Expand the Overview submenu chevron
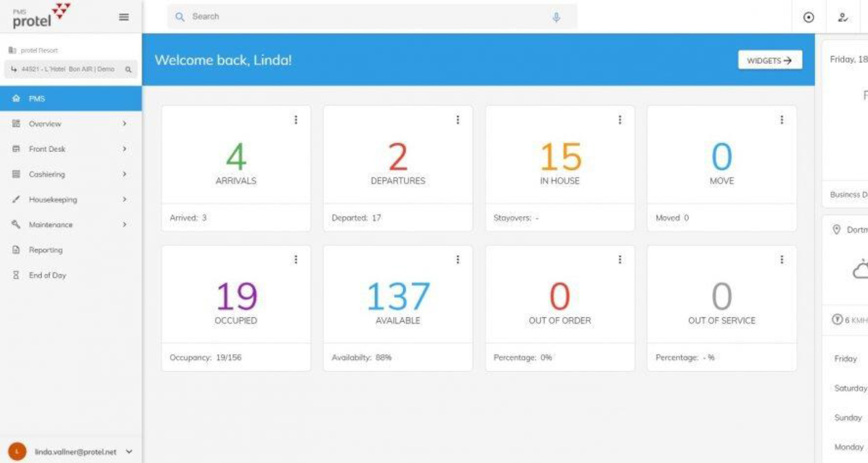Image resolution: width=868 pixels, height=463 pixels. [124, 123]
